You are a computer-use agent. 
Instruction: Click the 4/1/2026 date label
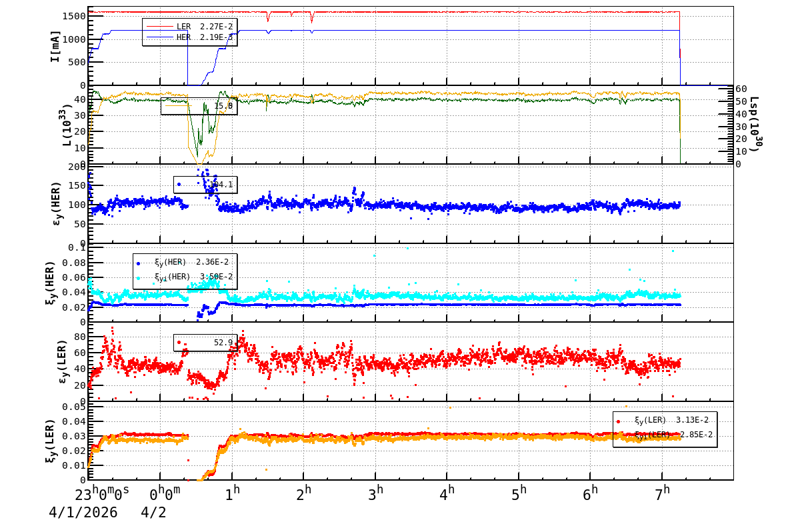[83, 513]
